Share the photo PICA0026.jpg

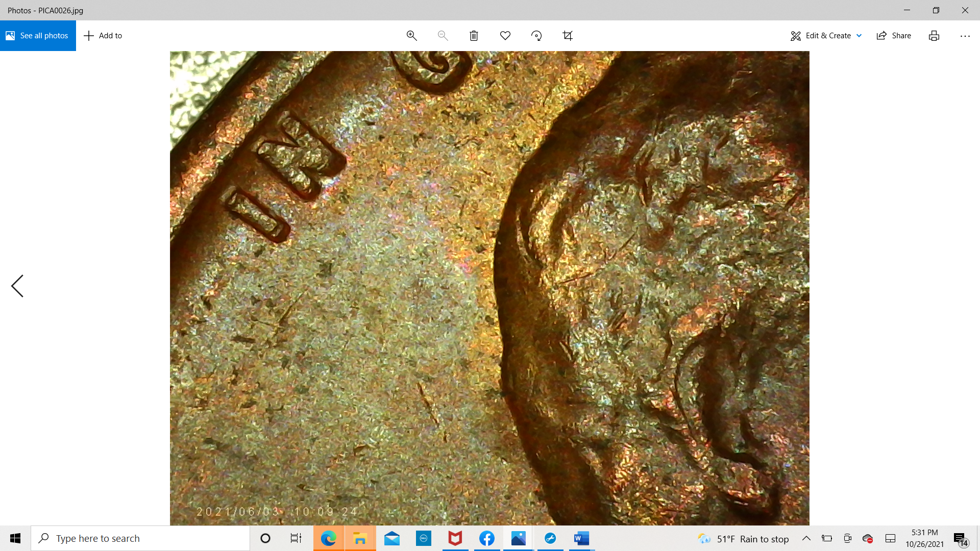(894, 36)
